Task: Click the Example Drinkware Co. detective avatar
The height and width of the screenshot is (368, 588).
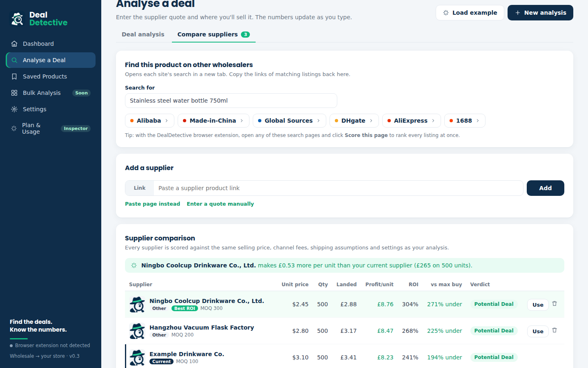Action: click(x=137, y=357)
